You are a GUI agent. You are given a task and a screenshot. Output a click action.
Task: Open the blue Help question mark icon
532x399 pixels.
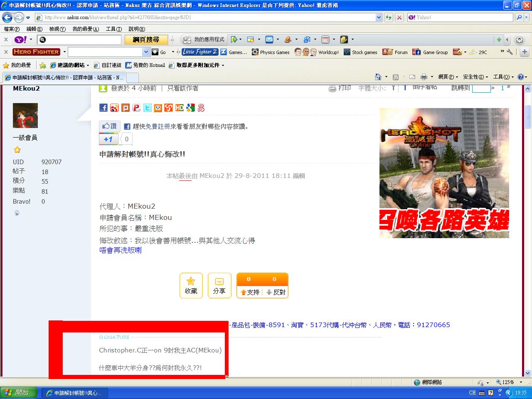pos(520,77)
